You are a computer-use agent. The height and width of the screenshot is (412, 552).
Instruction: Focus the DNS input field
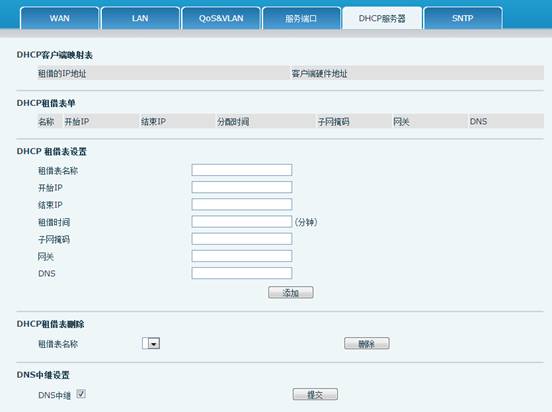coord(242,273)
